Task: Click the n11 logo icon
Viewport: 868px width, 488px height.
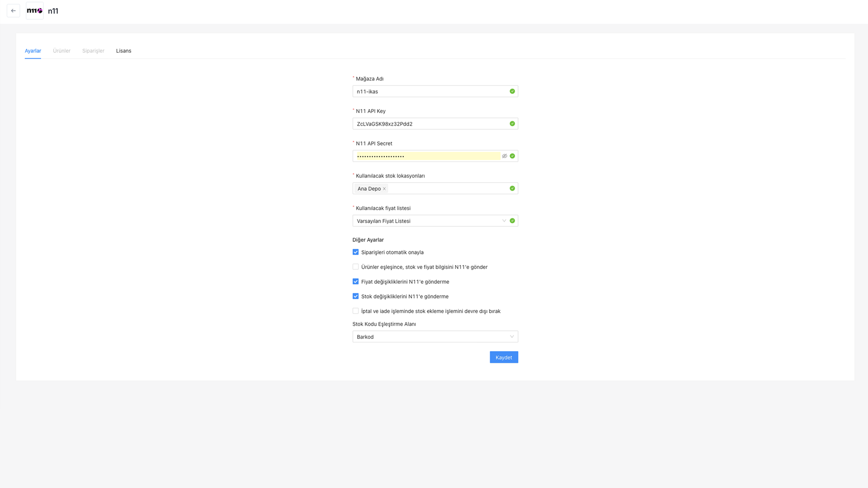Action: [x=35, y=11]
